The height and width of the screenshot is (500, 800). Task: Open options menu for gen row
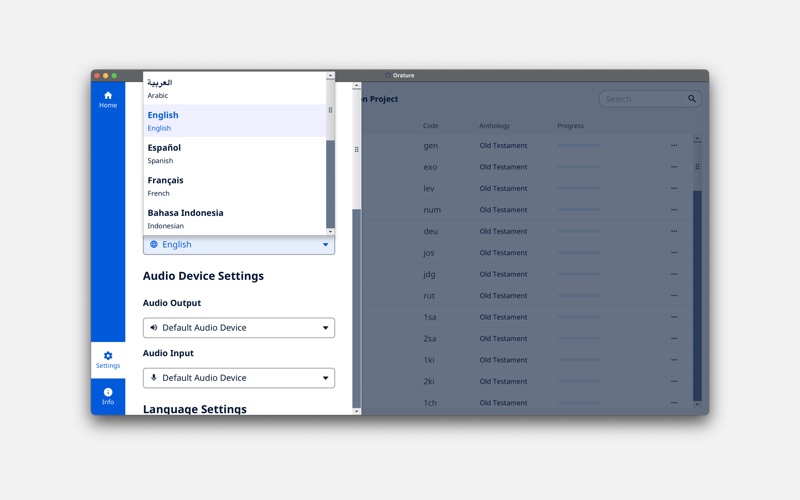674,145
